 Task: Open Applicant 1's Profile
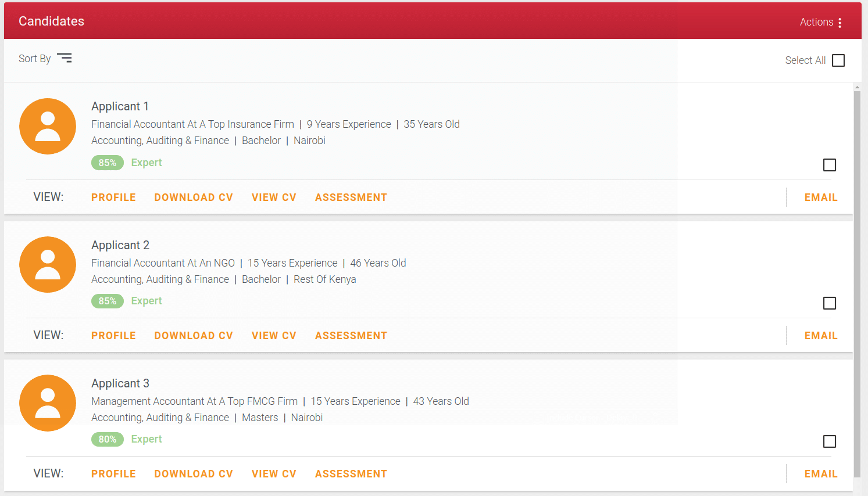point(113,197)
